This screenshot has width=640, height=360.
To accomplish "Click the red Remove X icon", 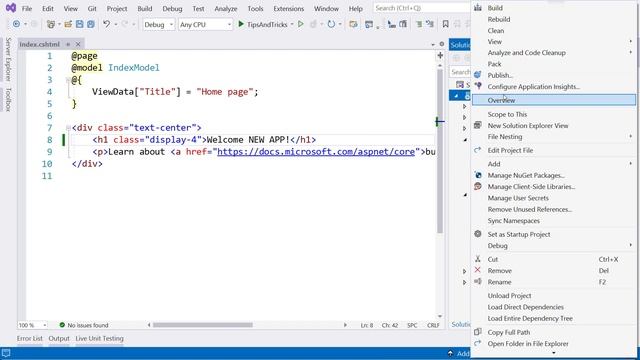I will pyautogui.click(x=478, y=270).
